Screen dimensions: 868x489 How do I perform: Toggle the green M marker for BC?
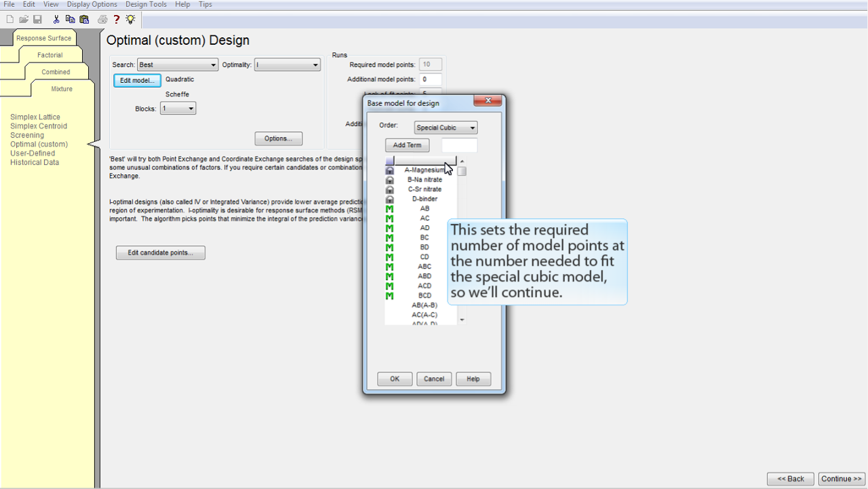[x=390, y=238]
